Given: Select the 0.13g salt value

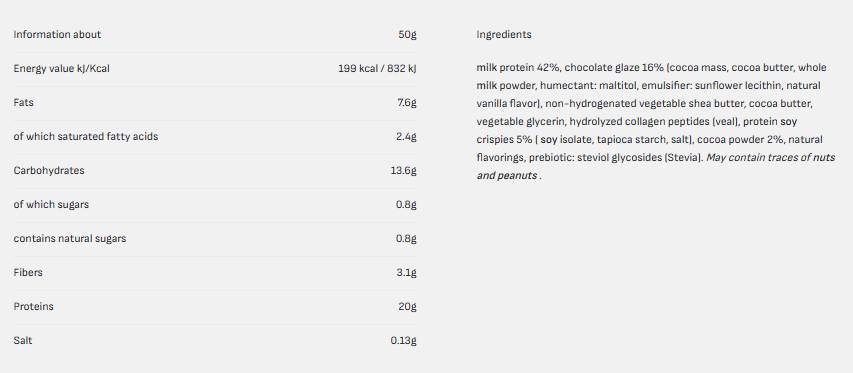Looking at the screenshot, I should click(x=403, y=340).
